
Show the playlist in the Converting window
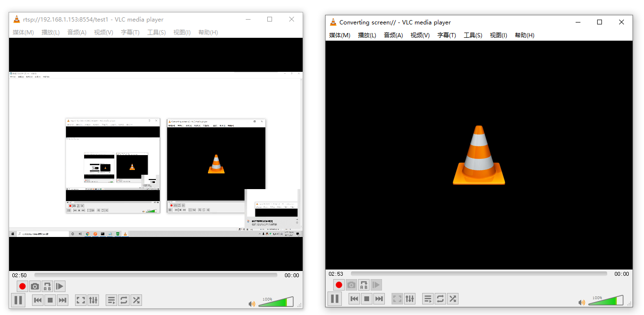[x=428, y=299]
